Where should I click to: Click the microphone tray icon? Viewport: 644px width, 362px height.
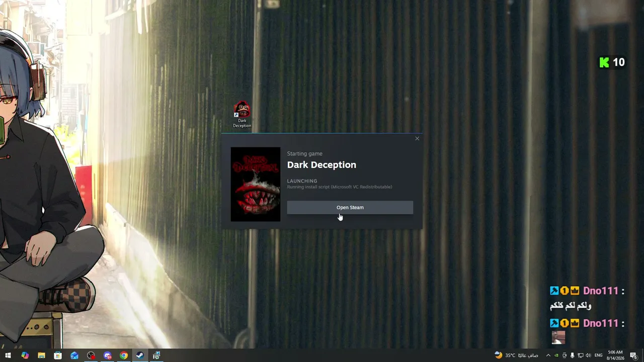pyautogui.click(x=573, y=355)
